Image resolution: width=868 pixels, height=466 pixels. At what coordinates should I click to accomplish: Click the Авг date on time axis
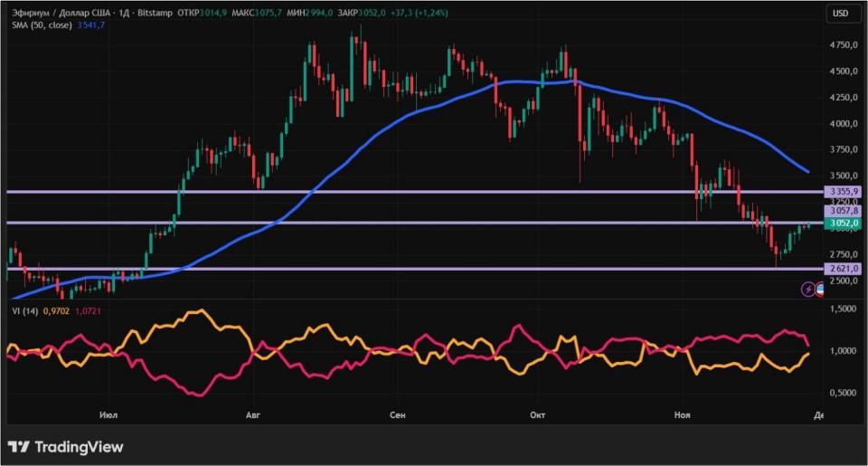point(253,415)
